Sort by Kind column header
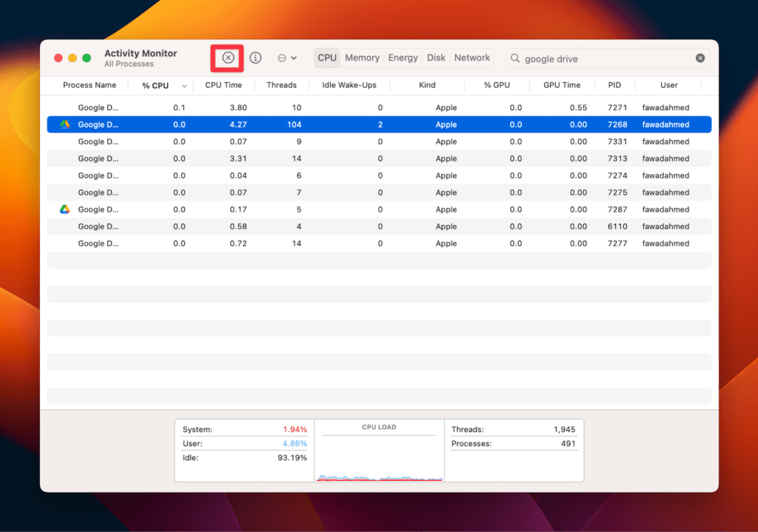The width and height of the screenshot is (758, 532). [427, 85]
